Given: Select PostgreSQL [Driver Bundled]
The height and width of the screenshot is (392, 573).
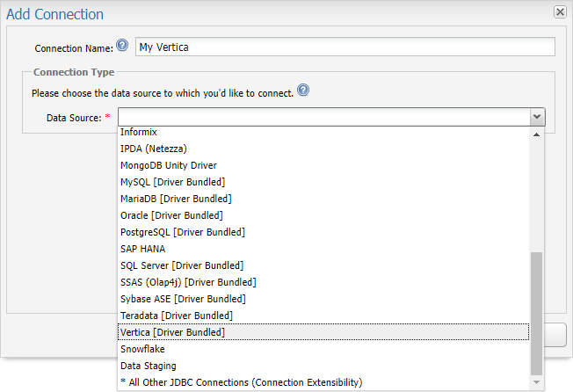Looking at the screenshot, I should 323,232.
